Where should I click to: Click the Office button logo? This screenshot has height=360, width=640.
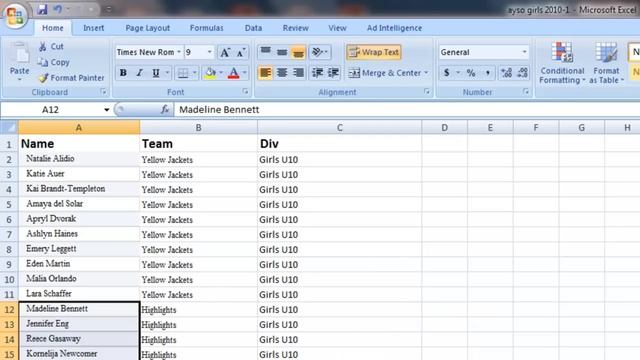pyautogui.click(x=15, y=16)
